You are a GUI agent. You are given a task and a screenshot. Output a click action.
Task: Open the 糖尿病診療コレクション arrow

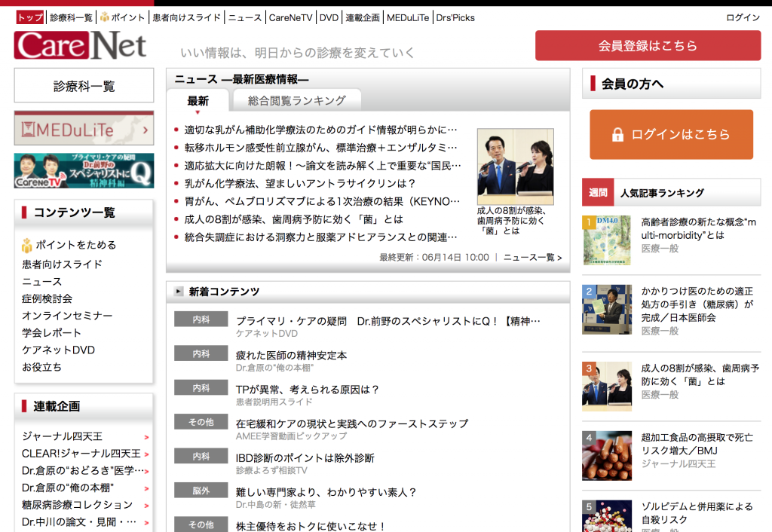(147, 506)
